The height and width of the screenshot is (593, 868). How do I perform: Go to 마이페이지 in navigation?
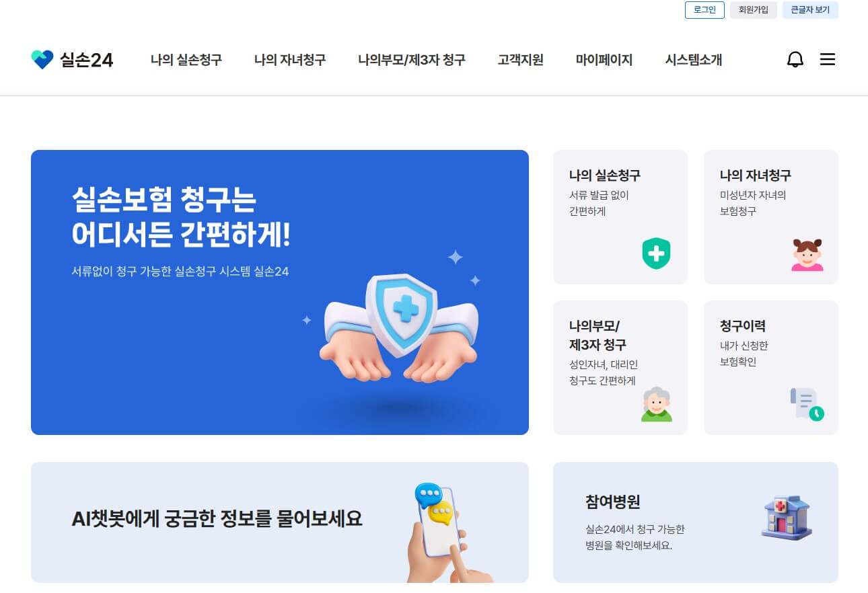pyautogui.click(x=604, y=60)
